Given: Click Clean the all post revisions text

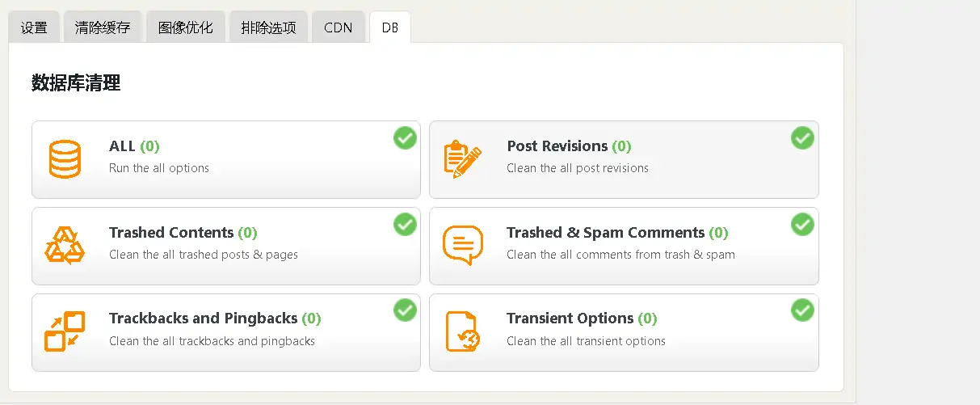Looking at the screenshot, I should [x=578, y=168].
